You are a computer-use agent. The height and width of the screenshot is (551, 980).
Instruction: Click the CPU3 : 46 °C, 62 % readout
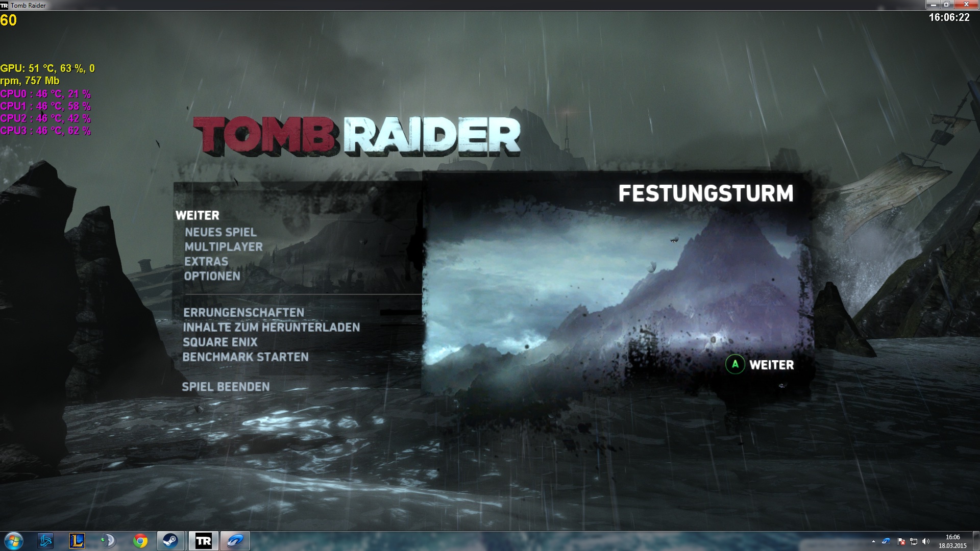click(45, 131)
